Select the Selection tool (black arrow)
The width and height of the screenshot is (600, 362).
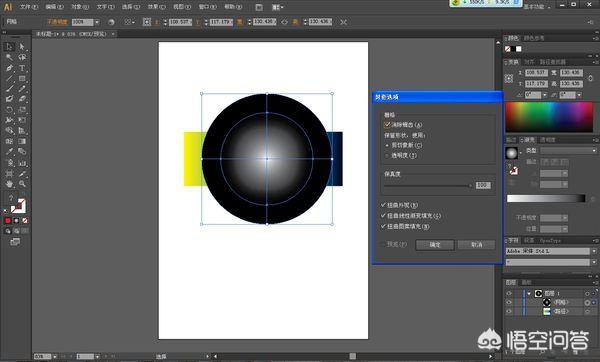pyautogui.click(x=9, y=47)
